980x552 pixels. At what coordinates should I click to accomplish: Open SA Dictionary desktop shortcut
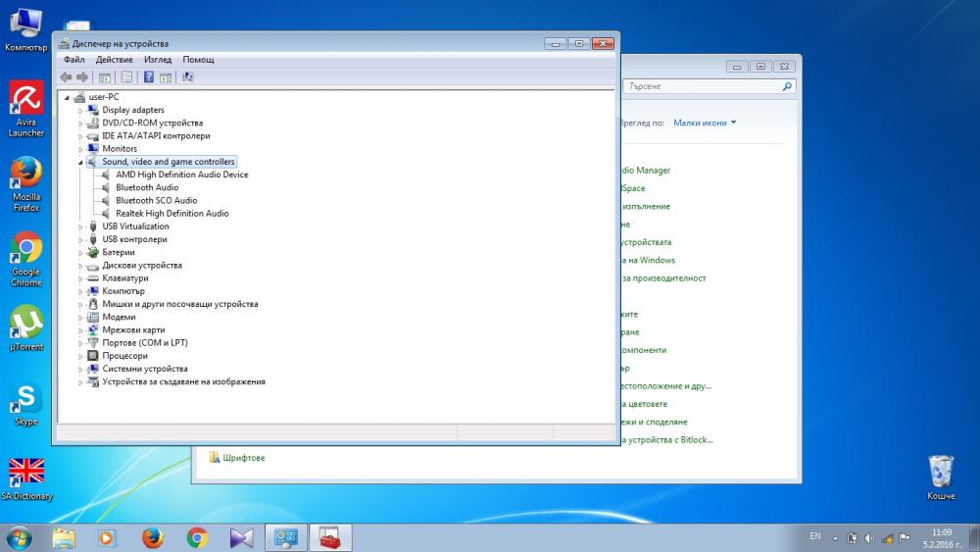click(26, 478)
